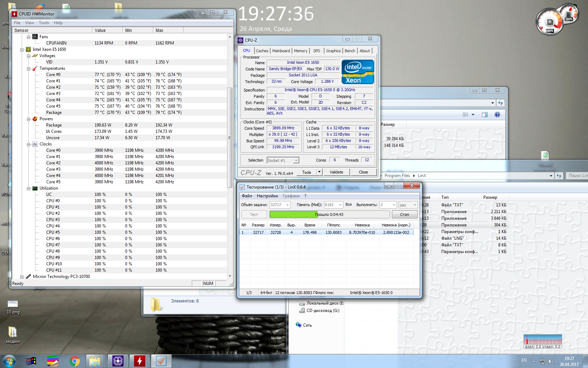Image resolution: width=588 pixels, height=368 pixels.
Task: Click the Voltages lightning icon in sensor tree
Action: [x=35, y=56]
